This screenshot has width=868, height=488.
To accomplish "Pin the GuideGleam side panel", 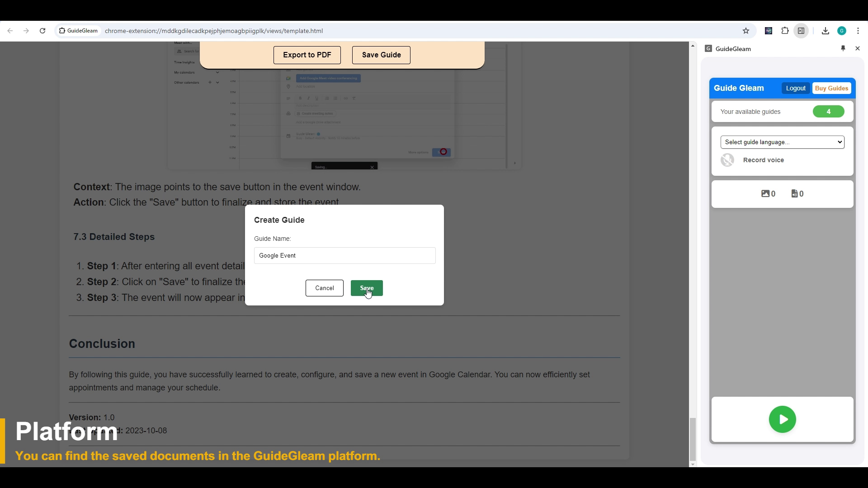I will (843, 48).
